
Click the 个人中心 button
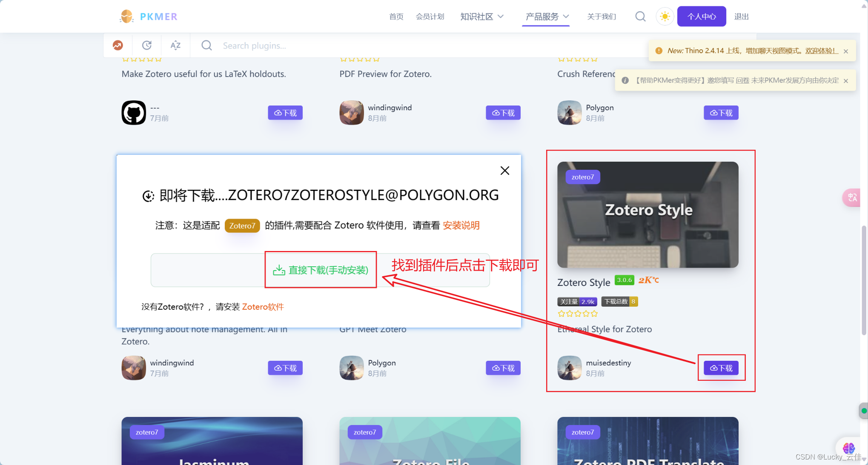702,17
